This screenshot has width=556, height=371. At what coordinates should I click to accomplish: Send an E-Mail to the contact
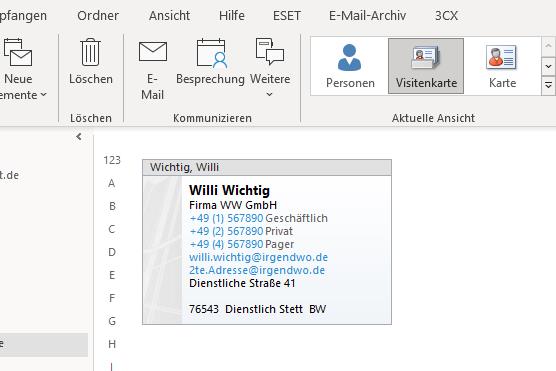tap(152, 51)
